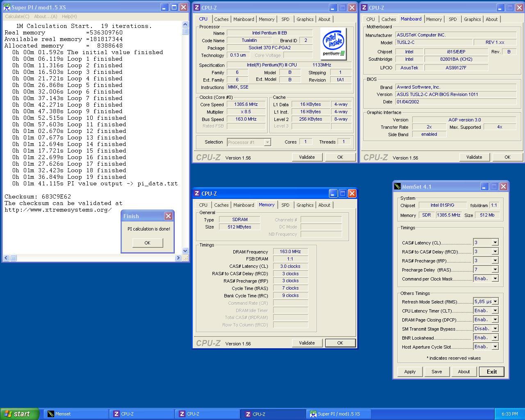Open the Help(H) menu in Super PI

(69, 16)
